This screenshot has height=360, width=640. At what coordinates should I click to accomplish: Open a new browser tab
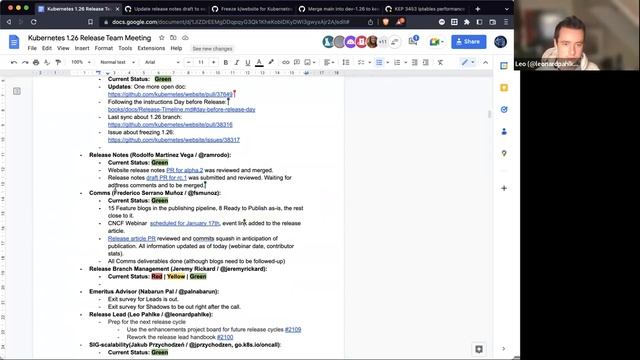tap(478, 9)
